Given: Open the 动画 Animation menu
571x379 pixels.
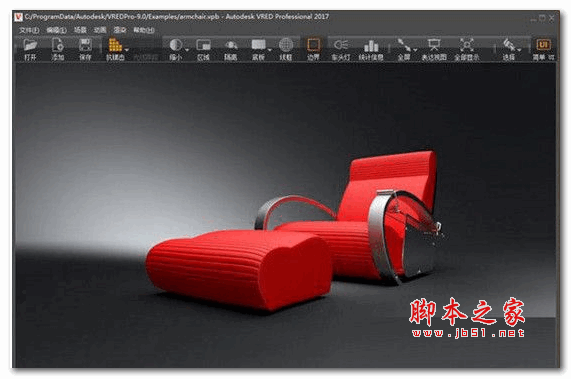Looking at the screenshot, I should 100,30.
